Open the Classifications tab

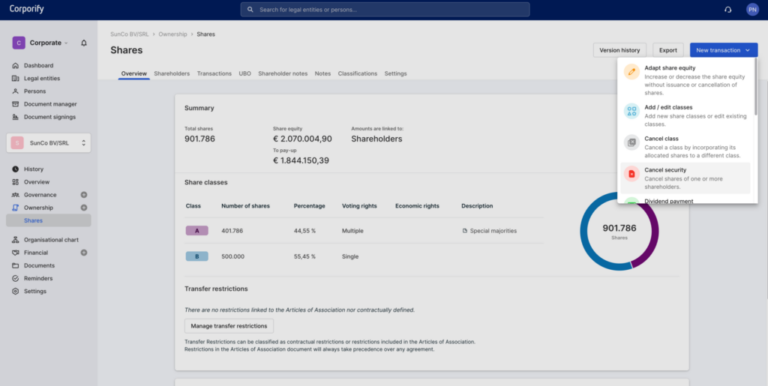358,73
